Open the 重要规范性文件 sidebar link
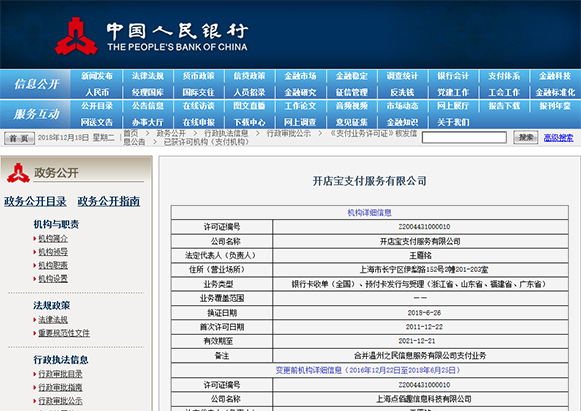The image size is (581, 411). click(64, 333)
